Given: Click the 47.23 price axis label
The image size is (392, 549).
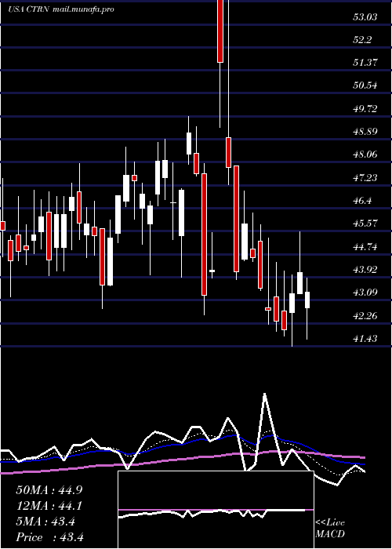Looking at the screenshot, I should pos(365,178).
